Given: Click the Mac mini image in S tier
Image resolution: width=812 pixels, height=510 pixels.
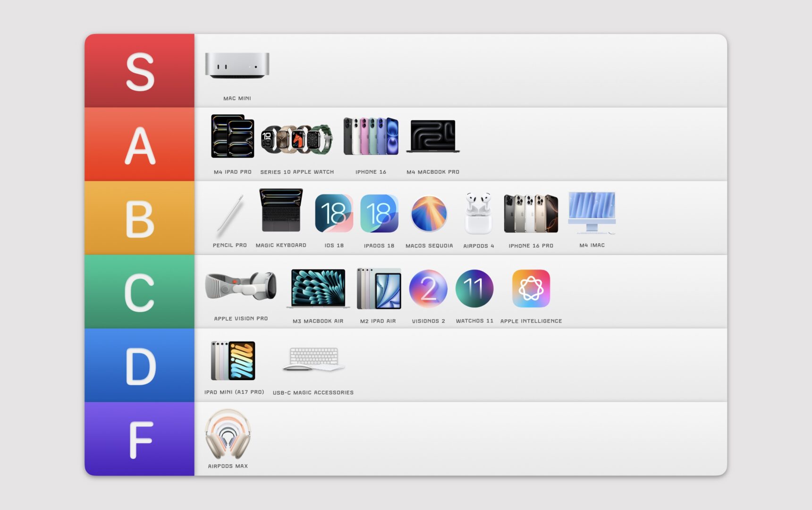Looking at the screenshot, I should point(237,65).
